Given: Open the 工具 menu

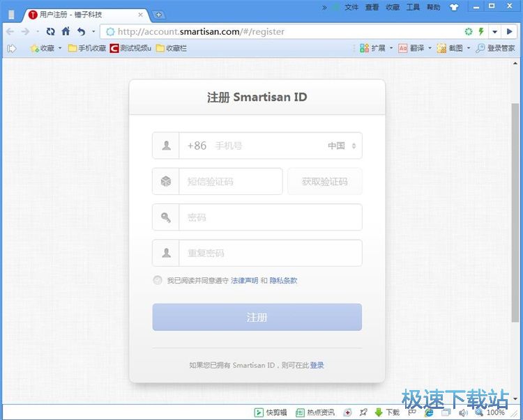Looking at the screenshot, I should click(413, 8).
